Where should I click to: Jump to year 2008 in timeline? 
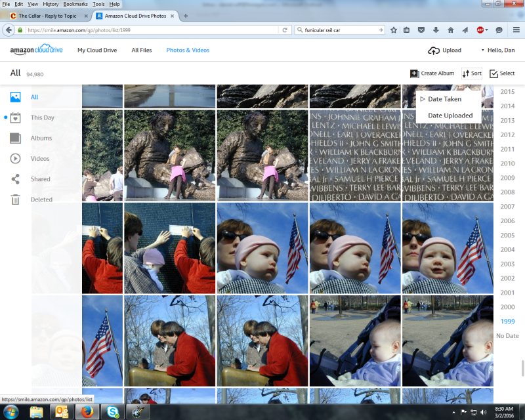pos(507,192)
